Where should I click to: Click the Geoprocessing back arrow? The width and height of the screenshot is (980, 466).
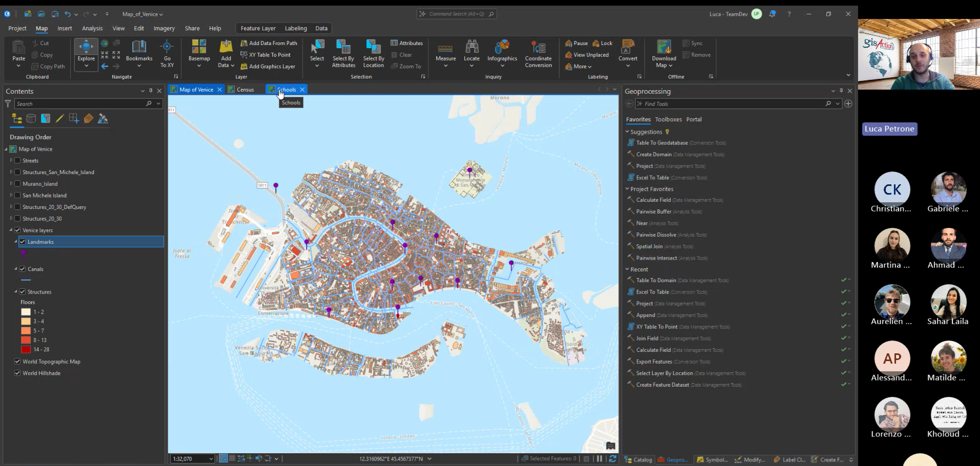coord(629,103)
